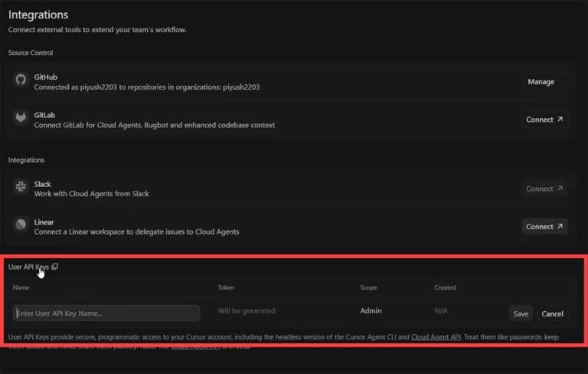Click the Linear row title text
This screenshot has width=588, height=374.
click(44, 222)
